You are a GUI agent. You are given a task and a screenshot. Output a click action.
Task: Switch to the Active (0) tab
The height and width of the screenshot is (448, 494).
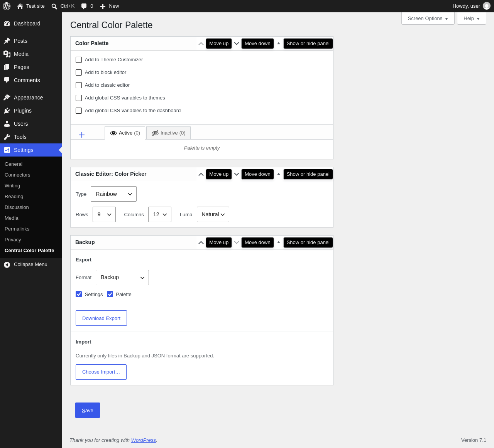coord(125,133)
